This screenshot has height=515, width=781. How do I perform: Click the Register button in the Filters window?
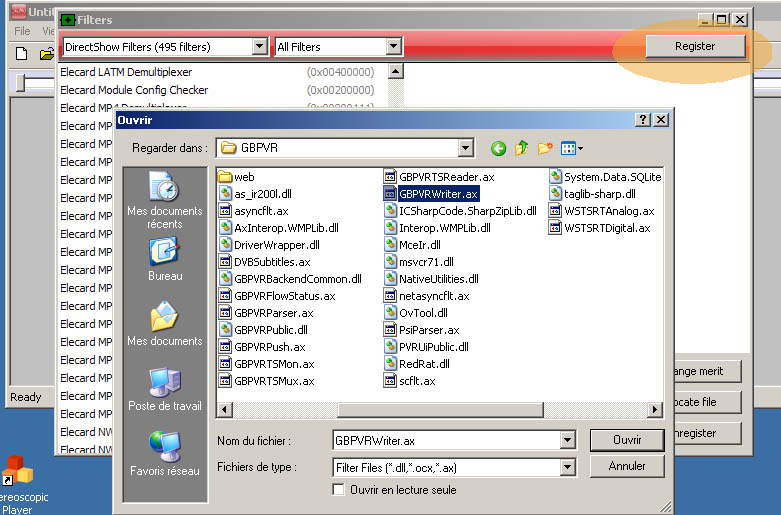point(695,46)
